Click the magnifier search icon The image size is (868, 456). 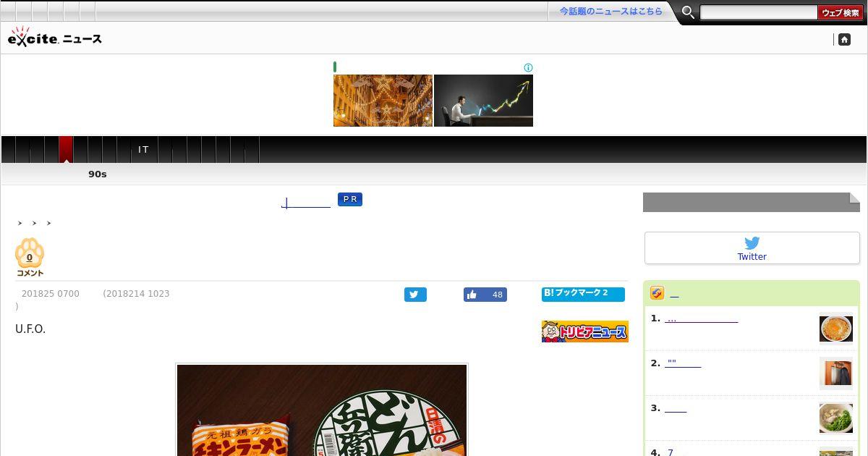point(689,12)
